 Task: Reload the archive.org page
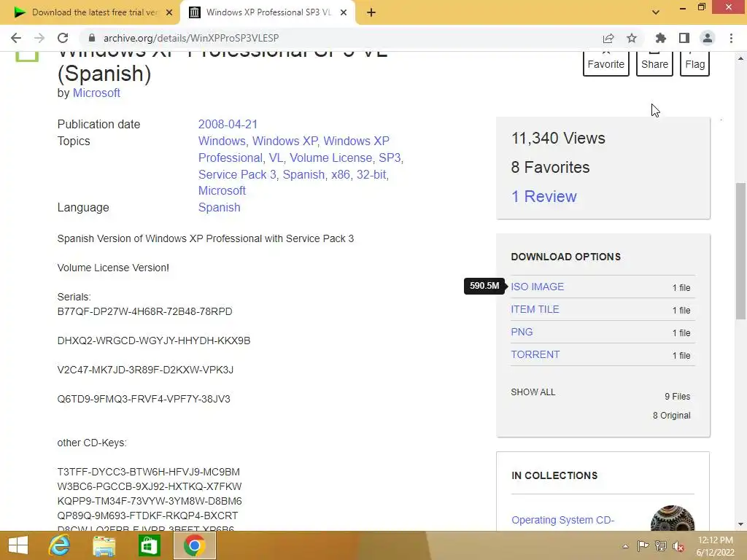tap(63, 38)
